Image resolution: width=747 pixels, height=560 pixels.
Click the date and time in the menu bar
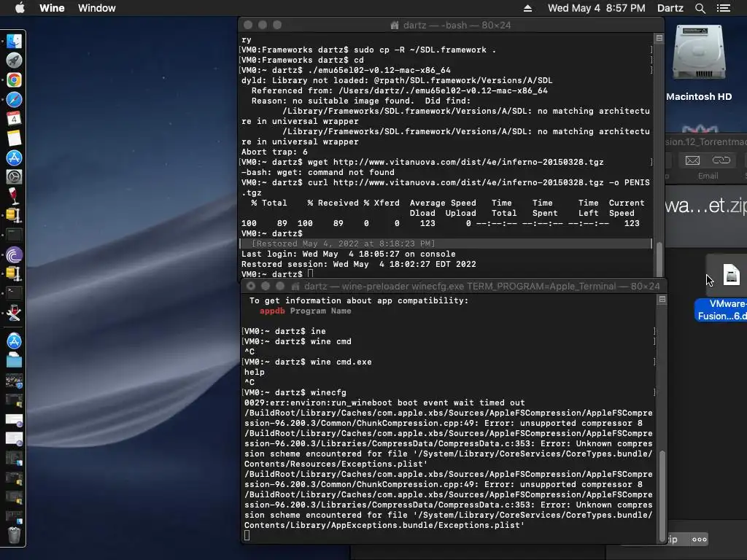[597, 8]
